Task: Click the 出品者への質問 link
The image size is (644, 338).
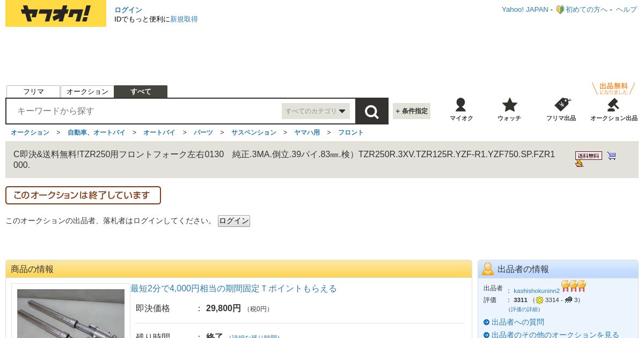Action: [x=518, y=322]
